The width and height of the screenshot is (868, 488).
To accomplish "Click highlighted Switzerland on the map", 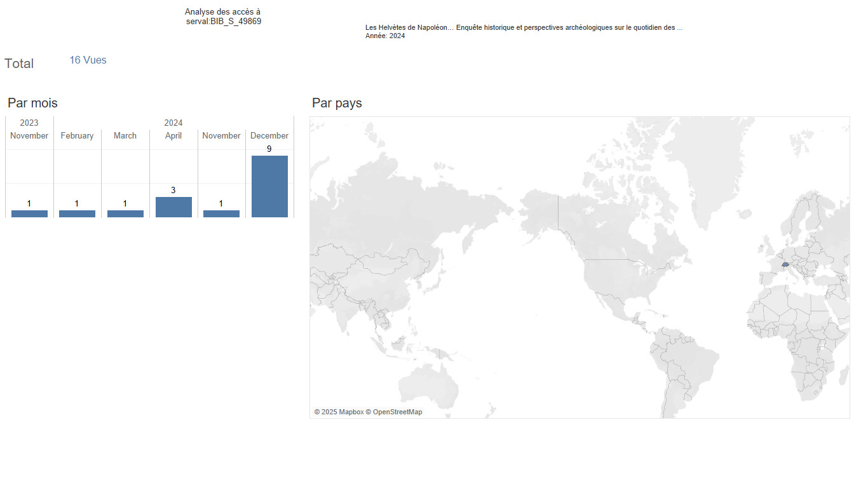I will (785, 264).
